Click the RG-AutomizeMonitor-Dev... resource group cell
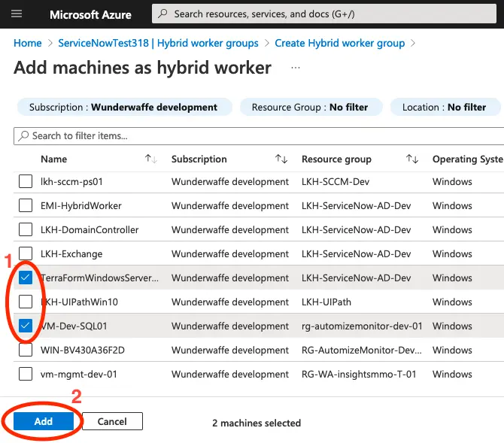Screen dimensions: 504x443 tap(362, 350)
